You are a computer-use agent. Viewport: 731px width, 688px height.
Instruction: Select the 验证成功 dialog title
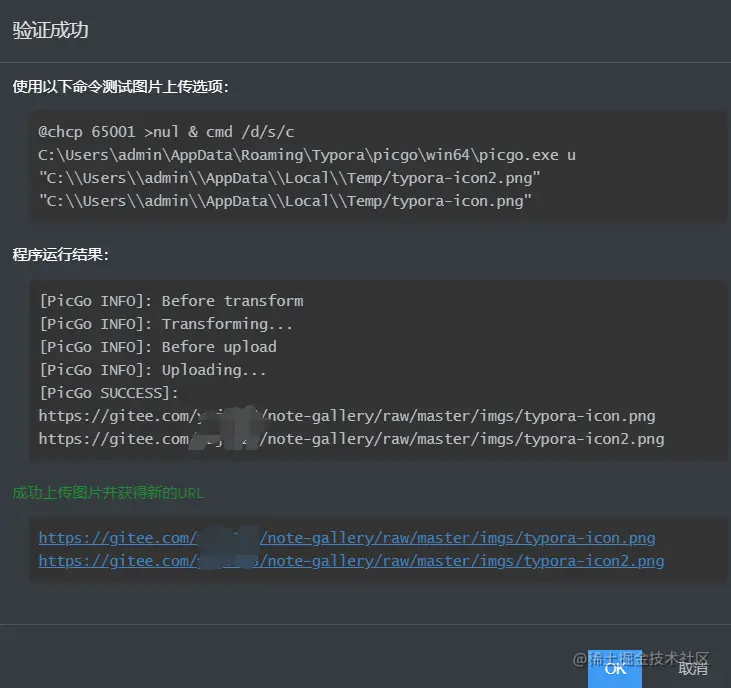[x=50, y=30]
